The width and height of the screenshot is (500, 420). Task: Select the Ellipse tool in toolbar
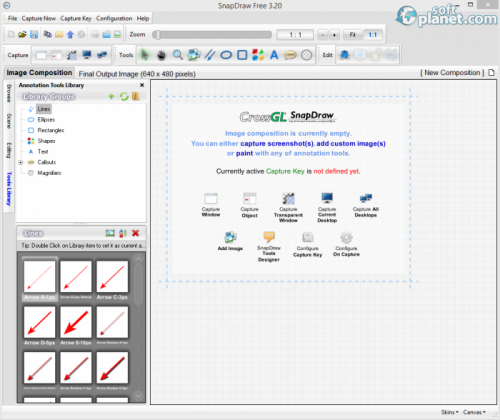click(226, 55)
